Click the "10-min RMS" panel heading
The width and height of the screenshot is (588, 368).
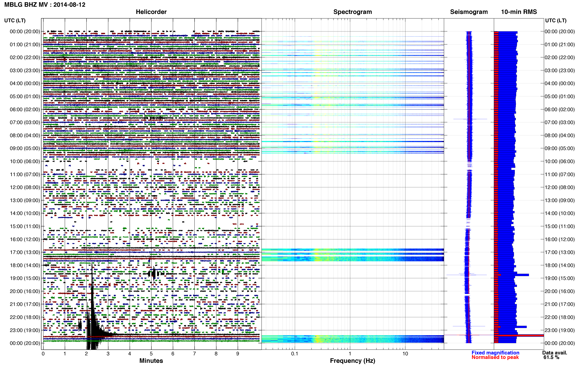click(519, 12)
